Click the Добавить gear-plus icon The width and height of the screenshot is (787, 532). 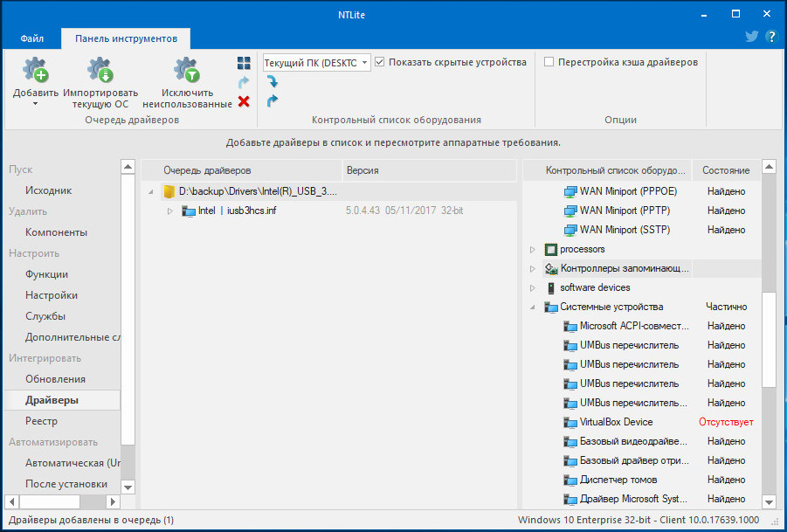pos(36,70)
